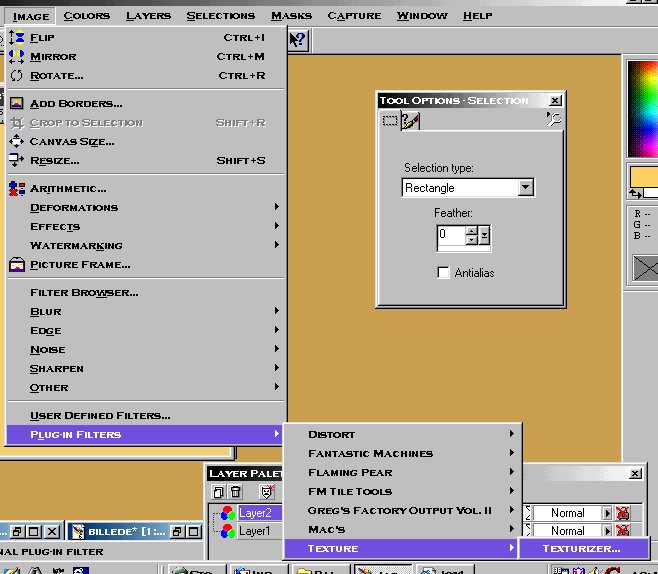Open the cursor and tablet options tab

pyautogui.click(x=410, y=121)
